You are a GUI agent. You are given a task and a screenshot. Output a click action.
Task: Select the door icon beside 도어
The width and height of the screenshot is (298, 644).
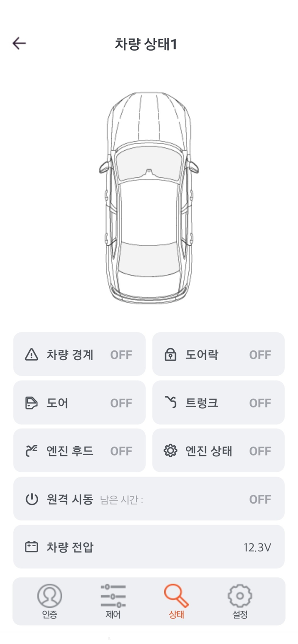[32, 402]
